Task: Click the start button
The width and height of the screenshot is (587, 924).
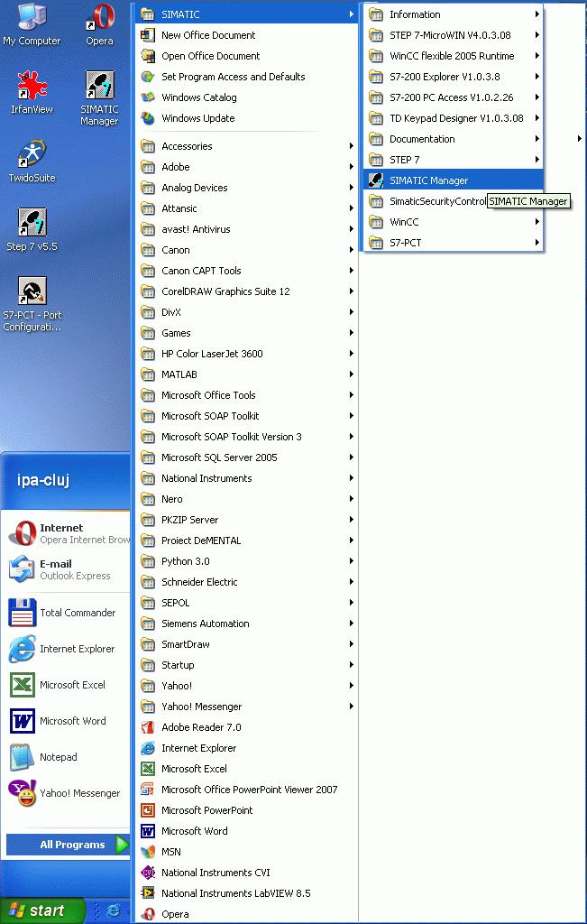Action: 42,911
